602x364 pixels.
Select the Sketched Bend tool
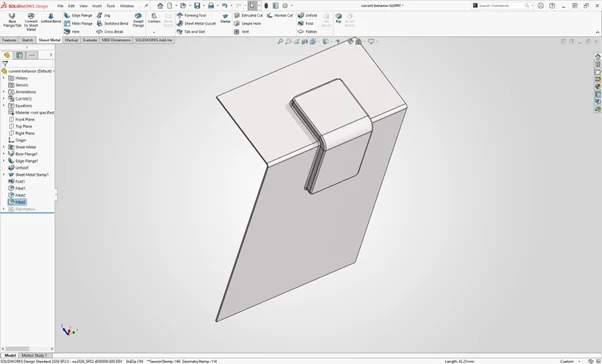112,23
